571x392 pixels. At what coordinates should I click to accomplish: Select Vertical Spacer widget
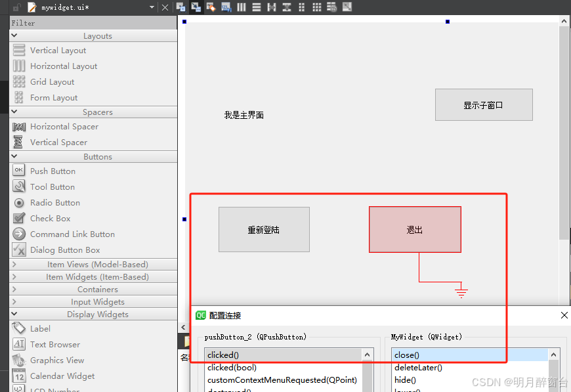point(93,142)
